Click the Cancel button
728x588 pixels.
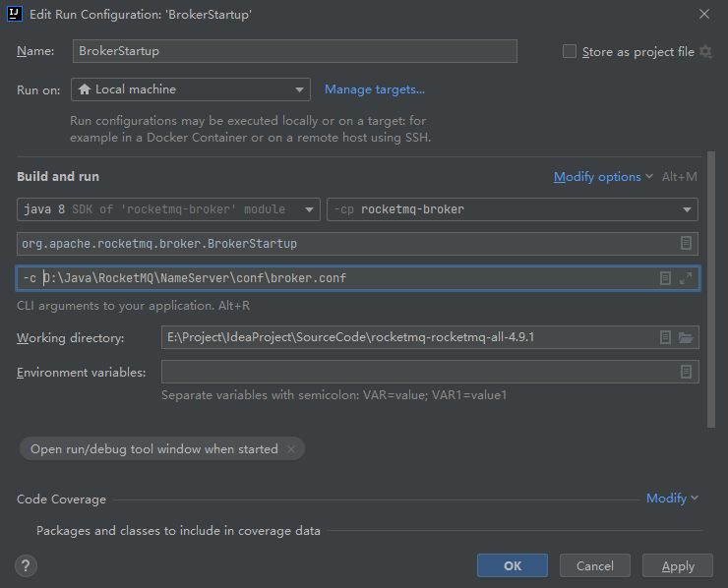tap(595, 565)
